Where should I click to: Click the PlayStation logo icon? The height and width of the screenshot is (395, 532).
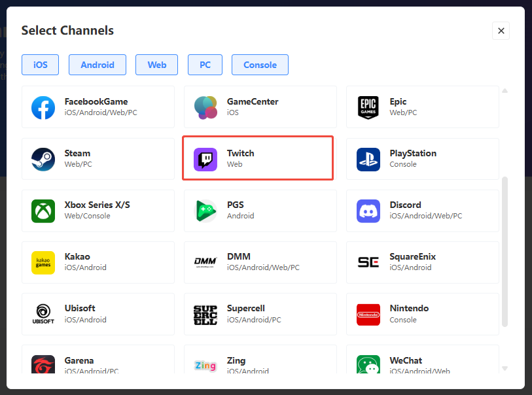(x=368, y=160)
